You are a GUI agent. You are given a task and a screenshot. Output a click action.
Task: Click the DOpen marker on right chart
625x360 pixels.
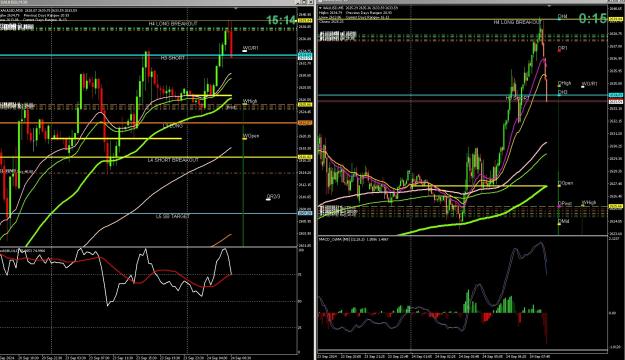(565, 183)
